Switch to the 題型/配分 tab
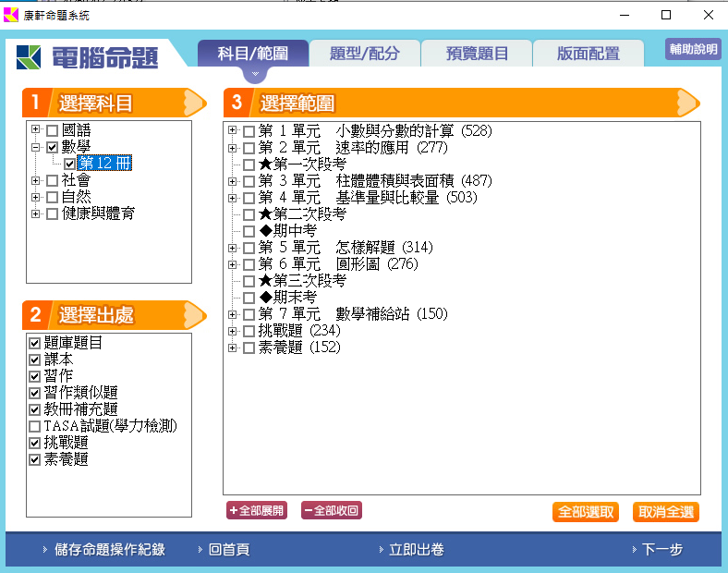The height and width of the screenshot is (573, 728). (365, 54)
